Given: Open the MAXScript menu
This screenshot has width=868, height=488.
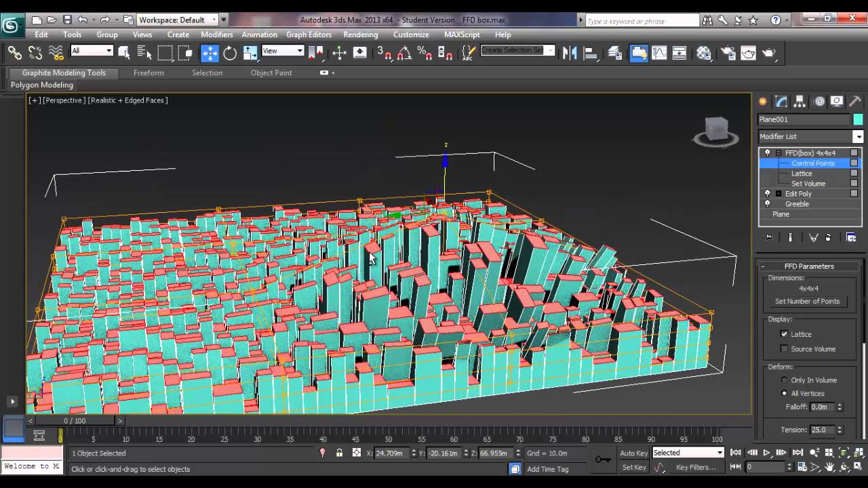Looking at the screenshot, I should click(x=462, y=35).
